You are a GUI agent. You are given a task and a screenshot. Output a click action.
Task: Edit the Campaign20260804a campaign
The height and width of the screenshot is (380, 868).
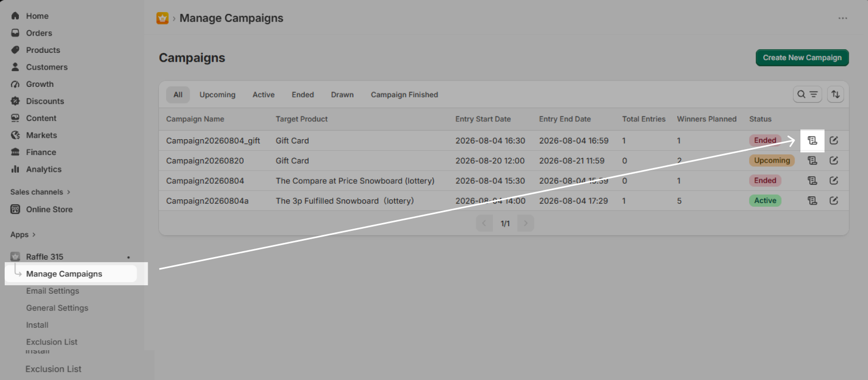coord(834,200)
